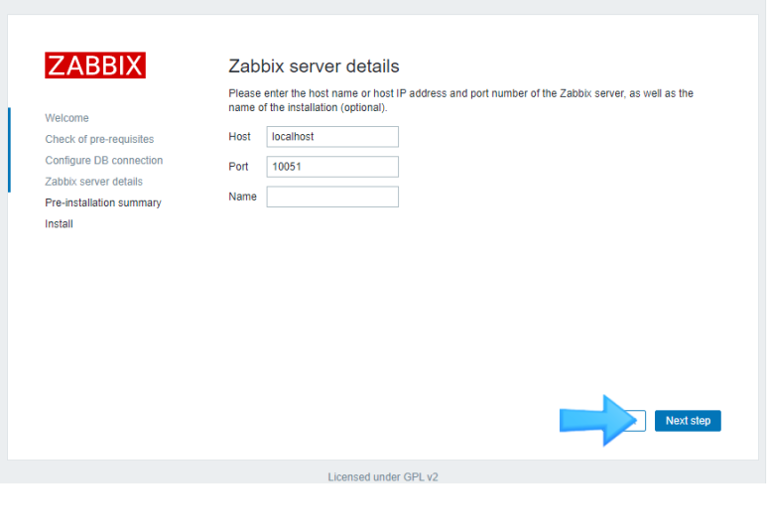Select Zabbix server details step
The width and height of the screenshot is (767, 532).
click(x=94, y=181)
